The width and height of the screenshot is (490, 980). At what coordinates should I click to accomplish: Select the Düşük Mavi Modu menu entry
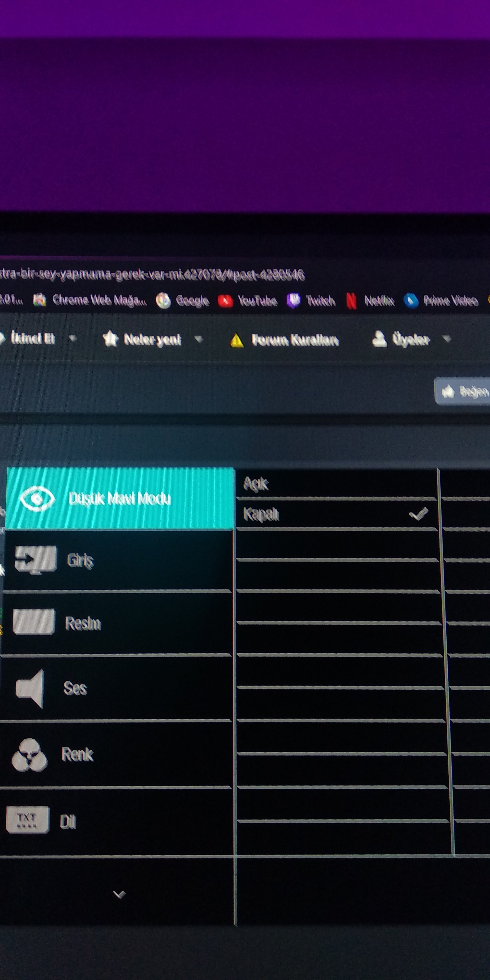120,498
